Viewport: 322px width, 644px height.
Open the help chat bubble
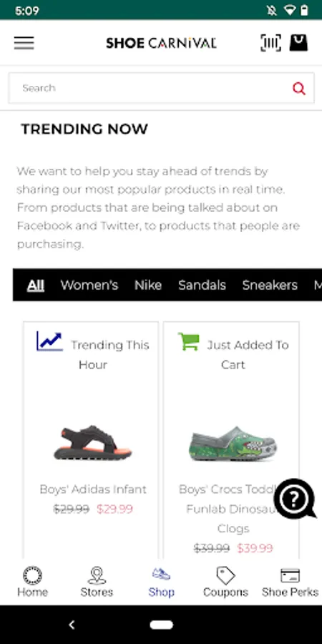click(x=295, y=499)
